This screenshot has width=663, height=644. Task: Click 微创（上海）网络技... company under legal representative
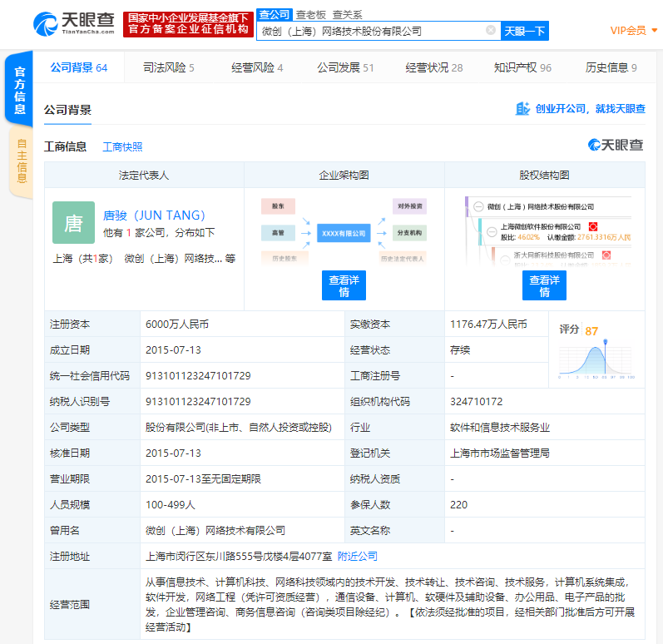173,259
